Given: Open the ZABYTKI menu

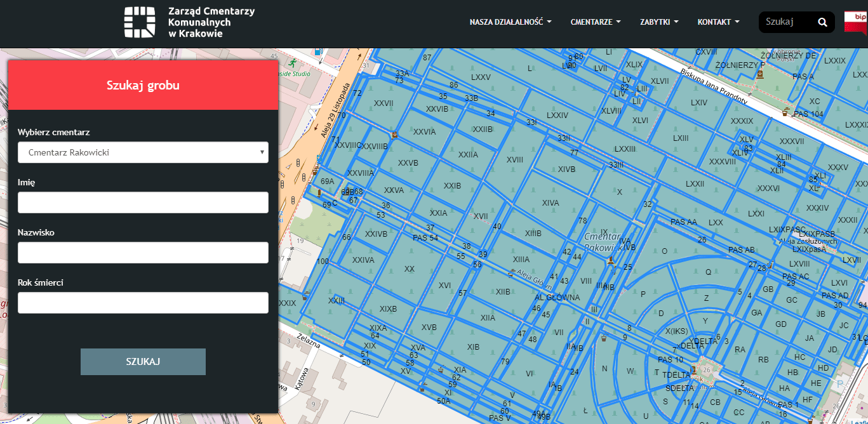Looking at the screenshot, I should click(659, 22).
